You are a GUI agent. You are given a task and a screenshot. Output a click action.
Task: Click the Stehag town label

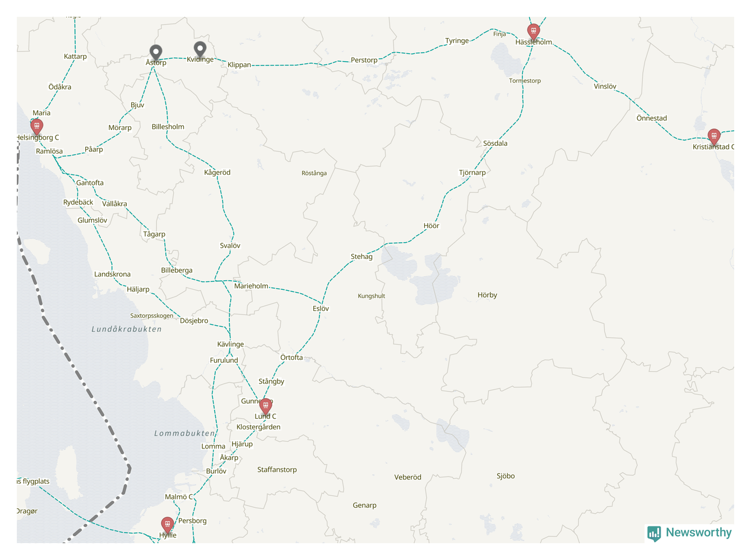coord(361,257)
